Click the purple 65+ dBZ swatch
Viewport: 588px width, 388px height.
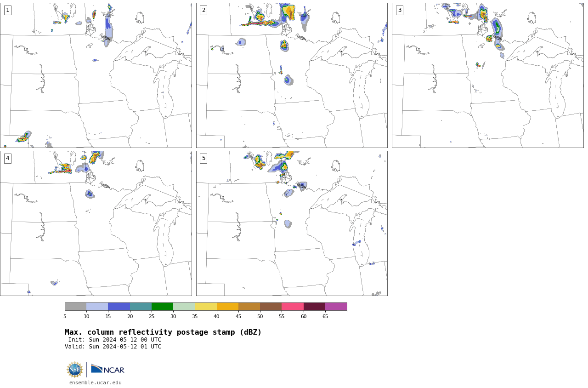pos(336,307)
